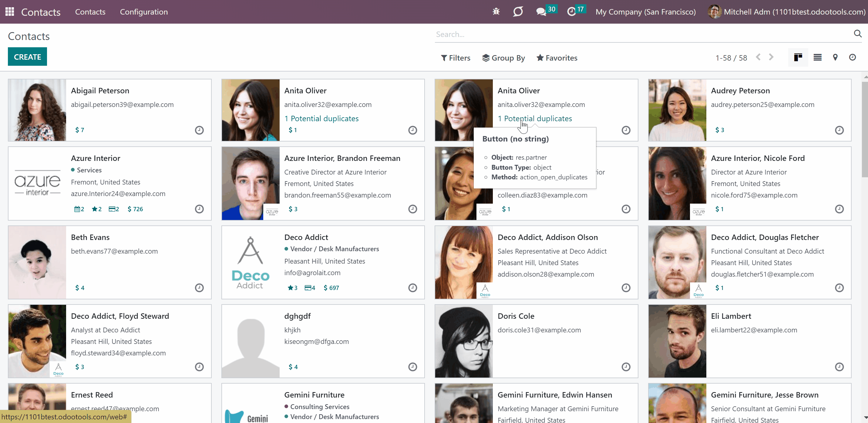Open activity clock on Douglas Fletcher card

(839, 288)
